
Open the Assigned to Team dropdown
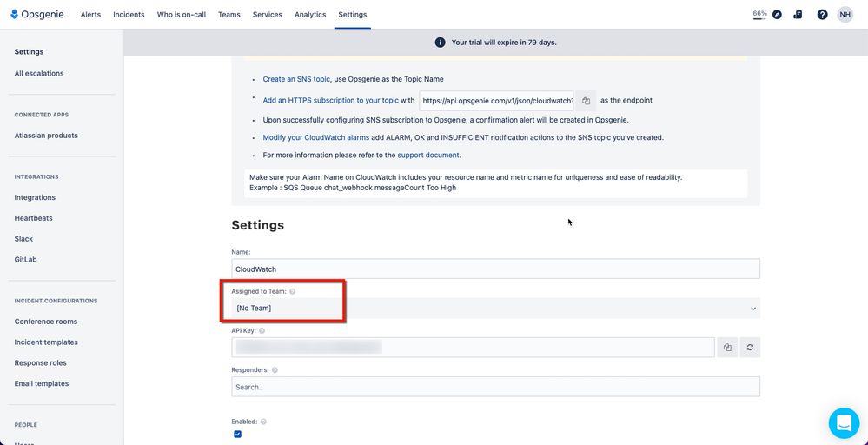[495, 309]
